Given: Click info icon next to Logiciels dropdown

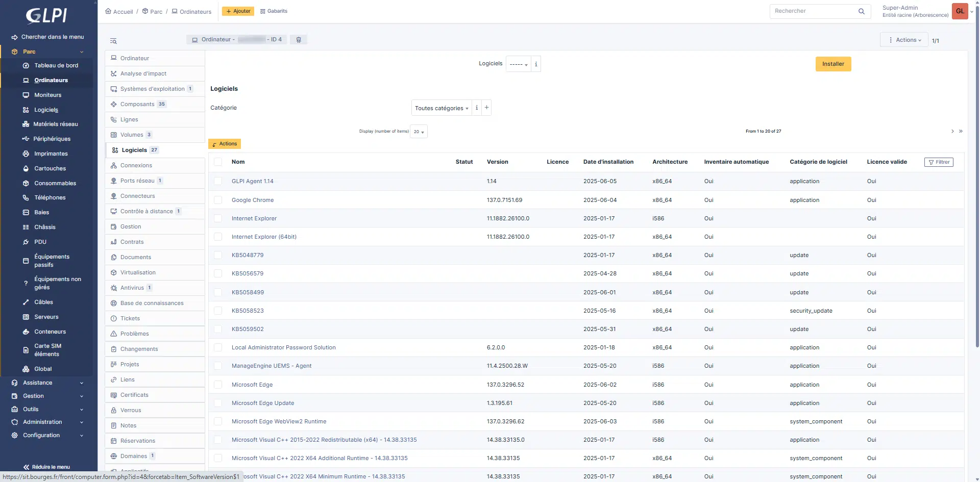Looking at the screenshot, I should coord(536,64).
